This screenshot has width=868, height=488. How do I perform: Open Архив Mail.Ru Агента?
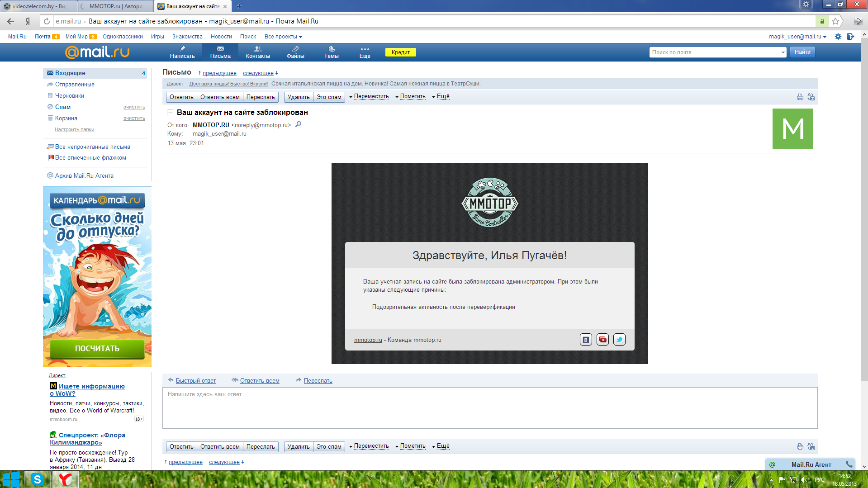point(84,175)
